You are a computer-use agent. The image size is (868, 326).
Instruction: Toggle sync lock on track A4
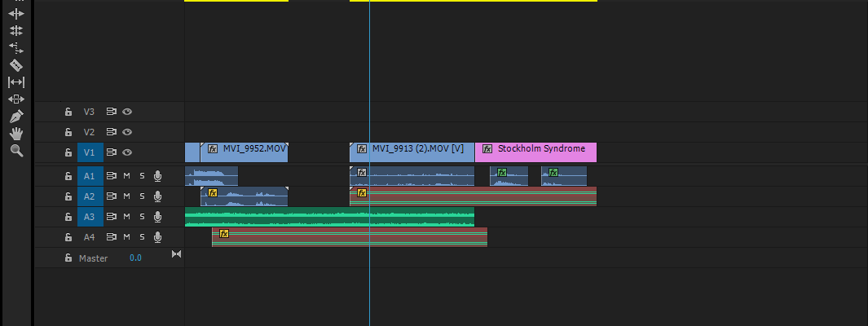point(112,237)
